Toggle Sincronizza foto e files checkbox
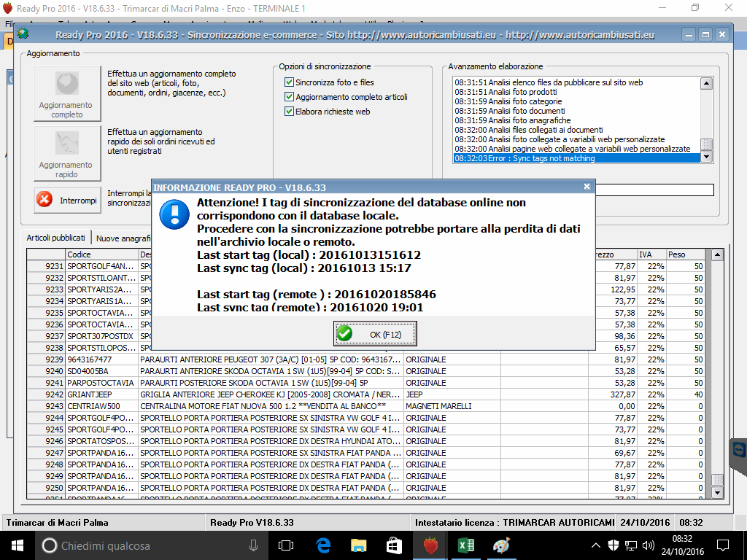The width and height of the screenshot is (747, 560). tap(289, 82)
